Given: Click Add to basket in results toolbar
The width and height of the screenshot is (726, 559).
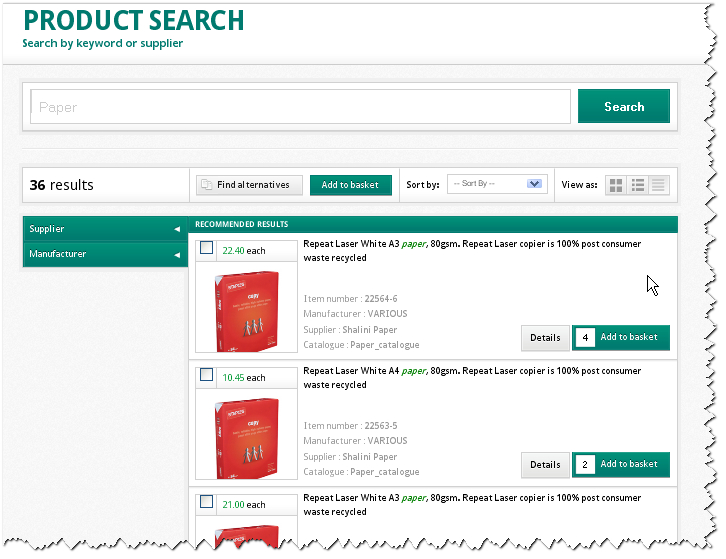Looking at the screenshot, I should 350,185.
